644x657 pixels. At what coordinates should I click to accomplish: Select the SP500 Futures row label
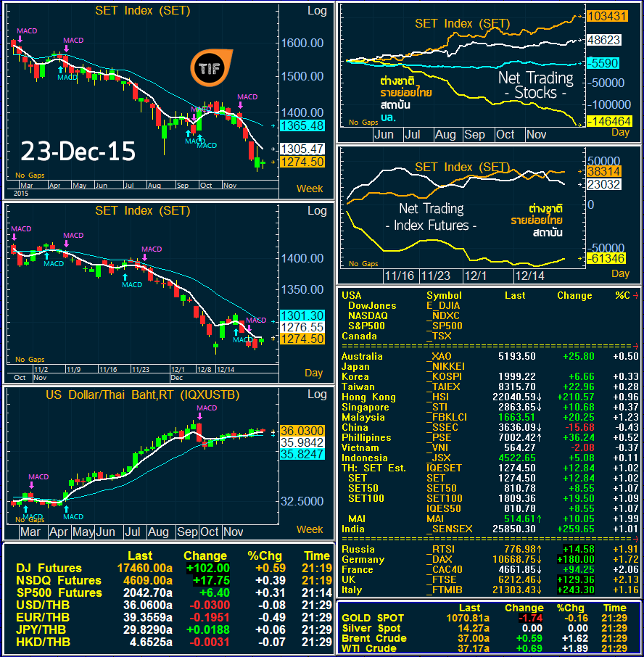point(59,593)
